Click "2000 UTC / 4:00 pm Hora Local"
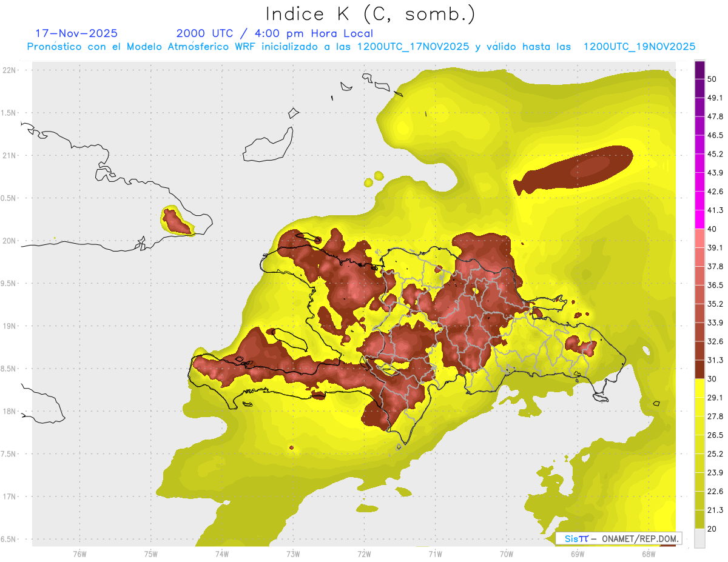This screenshot has width=728, height=562. [274, 33]
